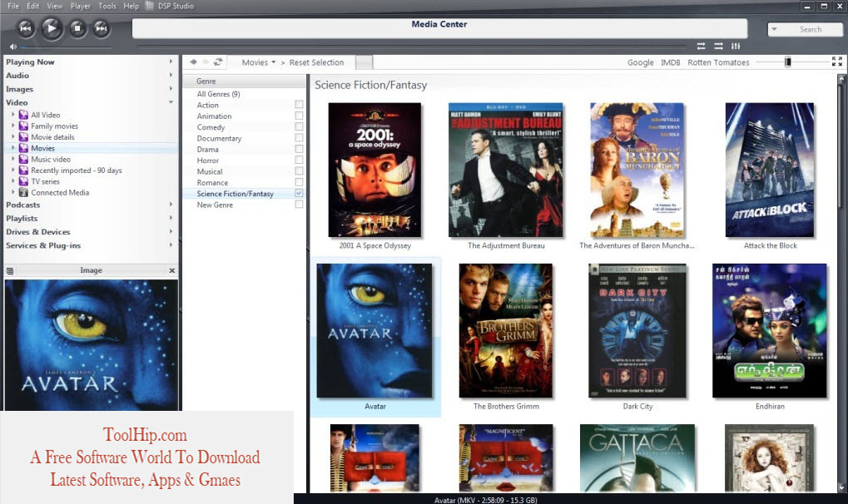The height and width of the screenshot is (504, 848).
Task: Check the Horror genre checkbox
Action: click(x=299, y=160)
